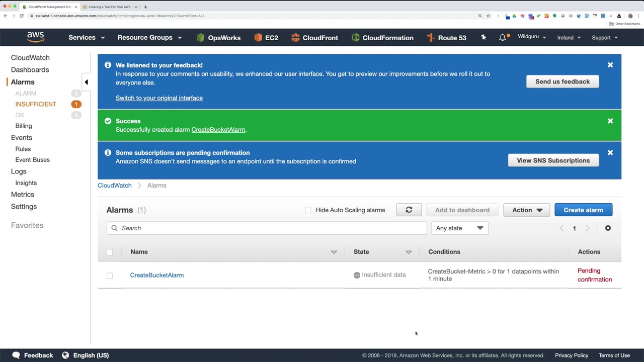Sort alarms by State column arrow
The height and width of the screenshot is (362, 644).
pyautogui.click(x=409, y=252)
